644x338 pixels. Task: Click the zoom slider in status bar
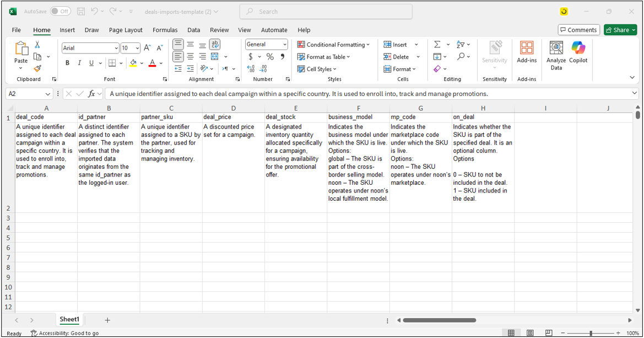point(591,333)
